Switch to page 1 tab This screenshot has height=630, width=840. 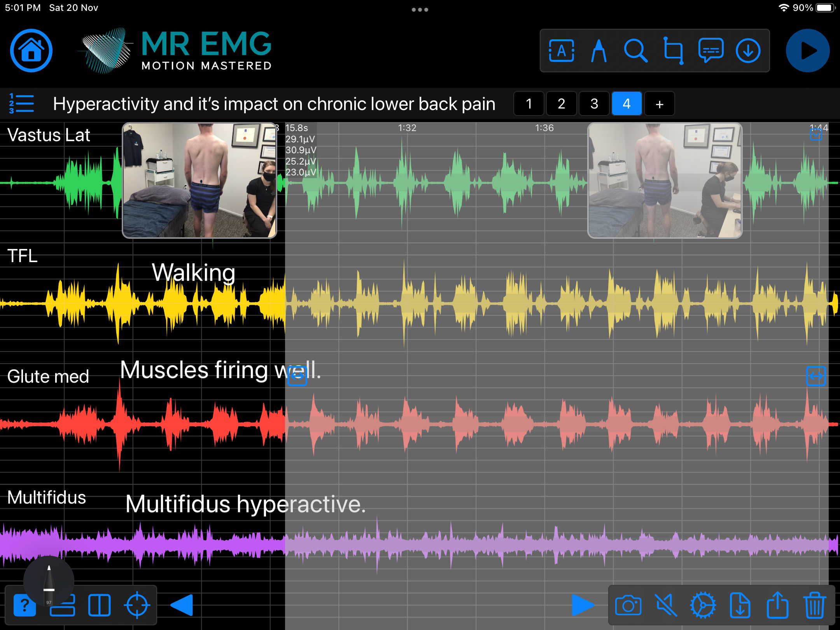pos(528,104)
